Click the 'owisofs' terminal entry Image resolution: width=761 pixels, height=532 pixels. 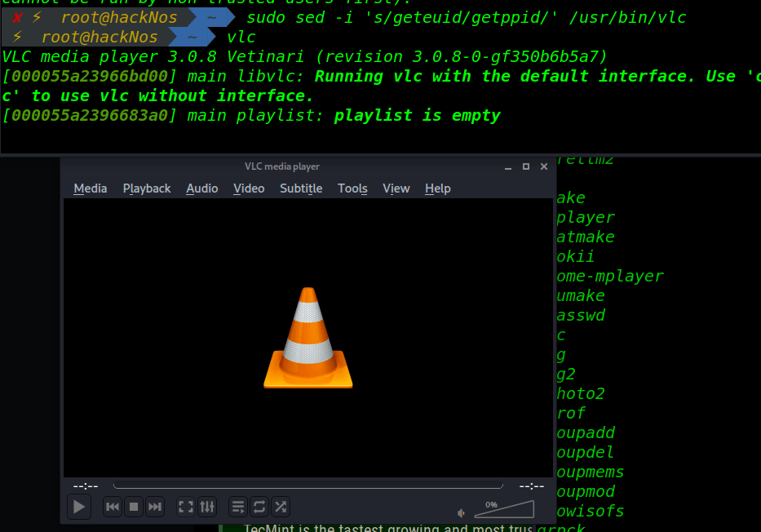point(591,511)
